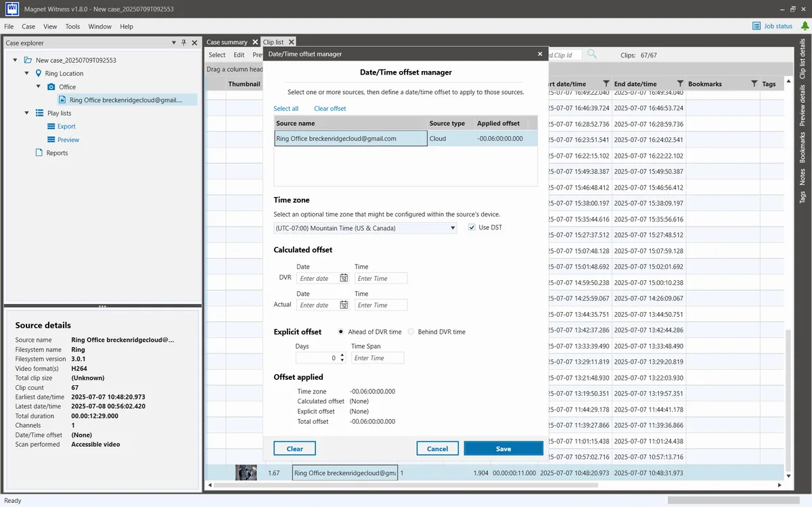The image size is (812, 507).
Task: Click the Select all link
Action: pos(286,108)
